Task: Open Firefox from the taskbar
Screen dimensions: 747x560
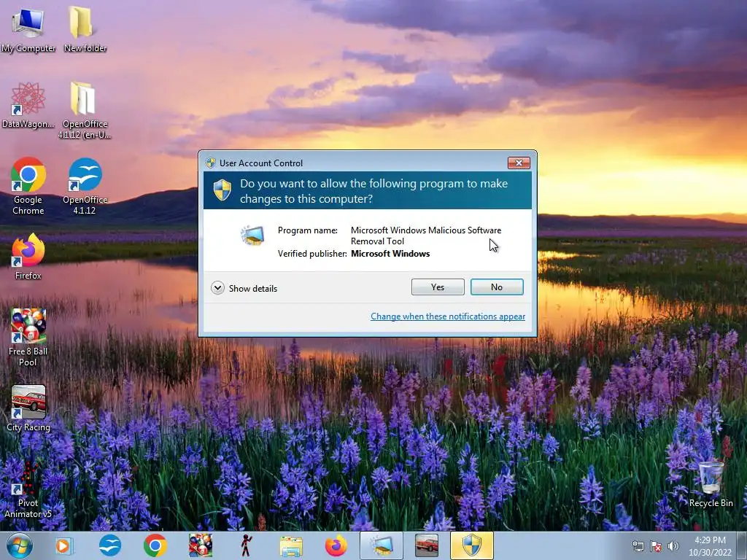Action: coord(336,545)
